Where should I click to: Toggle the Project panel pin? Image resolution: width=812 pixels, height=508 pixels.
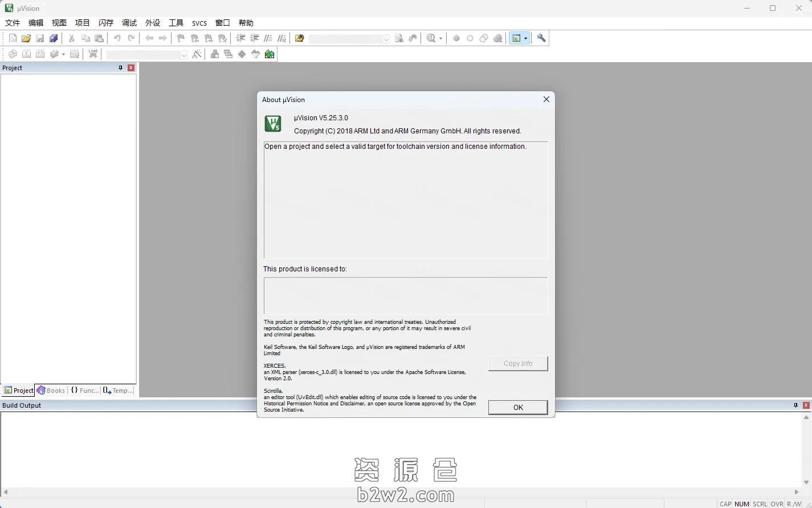[x=120, y=68]
